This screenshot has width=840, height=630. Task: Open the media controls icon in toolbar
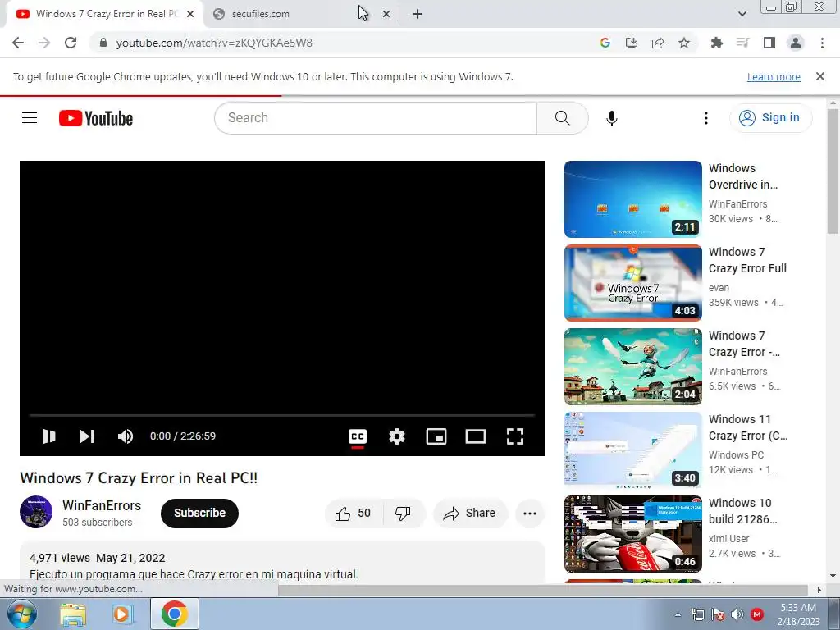pos(743,43)
